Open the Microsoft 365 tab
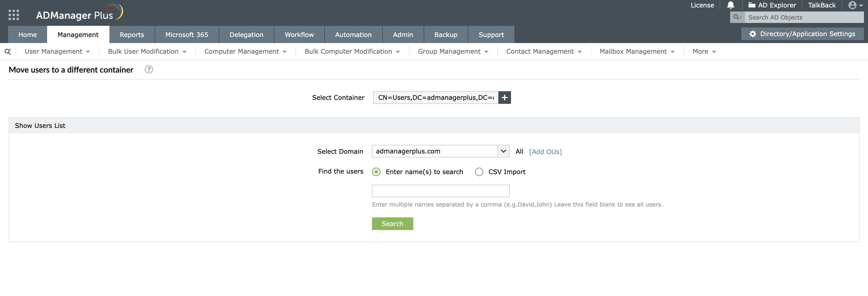Viewport: 868px width, 296px height. coord(187,35)
